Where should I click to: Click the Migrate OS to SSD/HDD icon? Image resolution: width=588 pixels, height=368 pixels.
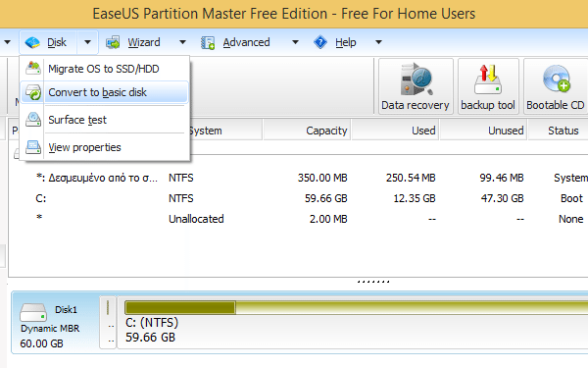[33, 69]
